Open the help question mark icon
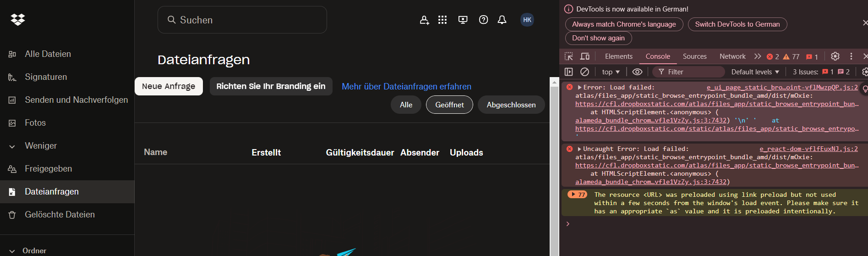This screenshot has height=256, width=868. click(483, 20)
